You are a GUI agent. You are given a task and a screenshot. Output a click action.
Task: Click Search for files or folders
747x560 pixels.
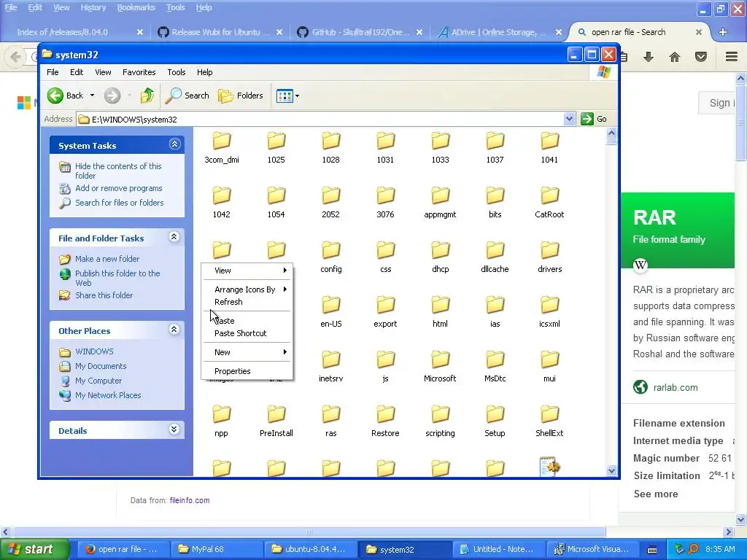119,203
